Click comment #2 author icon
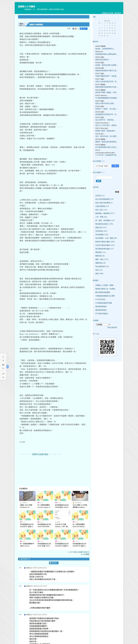The height and width of the screenshot is (644, 138). click(25, 586)
